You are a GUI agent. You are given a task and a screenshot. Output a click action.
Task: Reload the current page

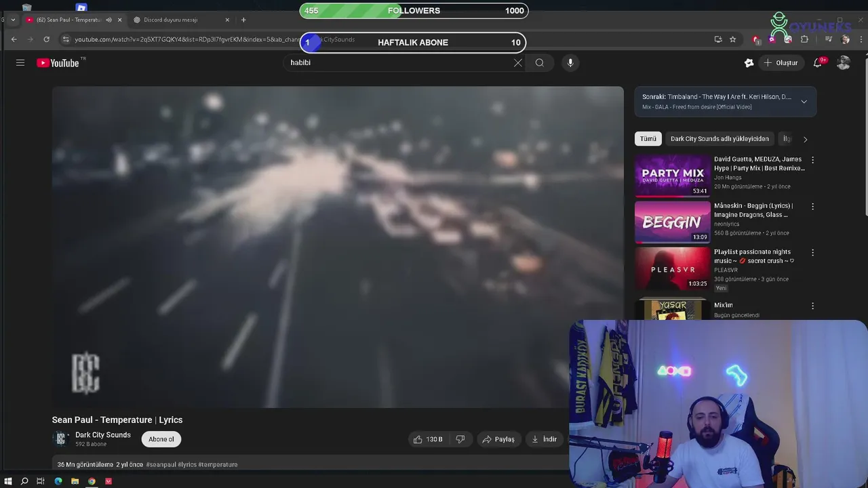[46, 39]
